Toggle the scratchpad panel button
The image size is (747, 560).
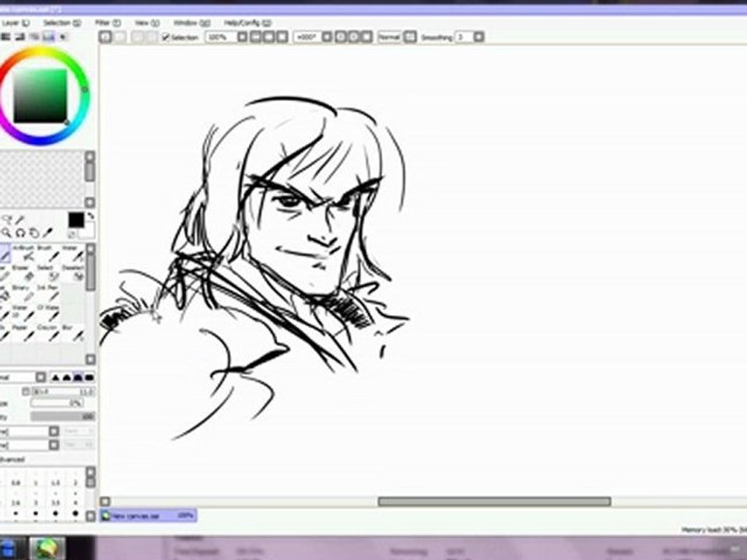(x=63, y=37)
